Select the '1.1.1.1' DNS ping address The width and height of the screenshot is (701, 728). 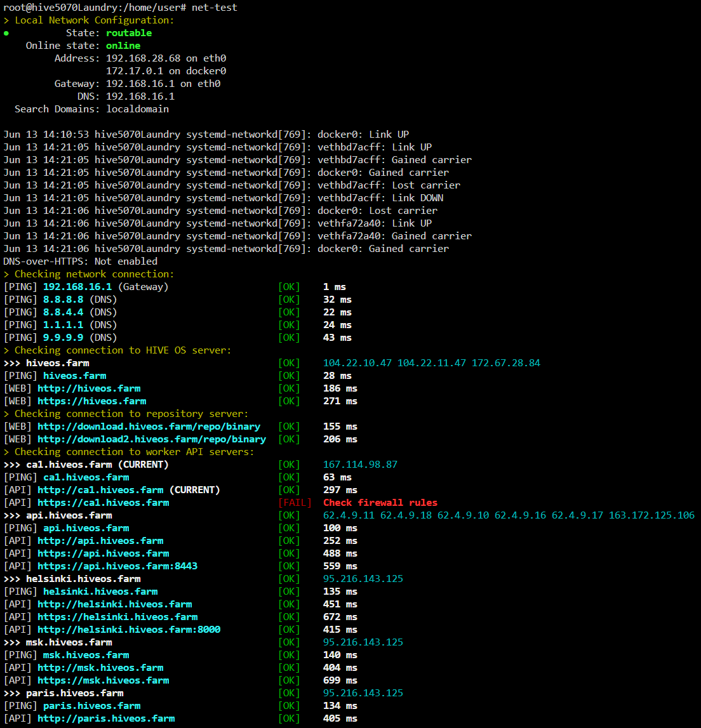point(63,325)
